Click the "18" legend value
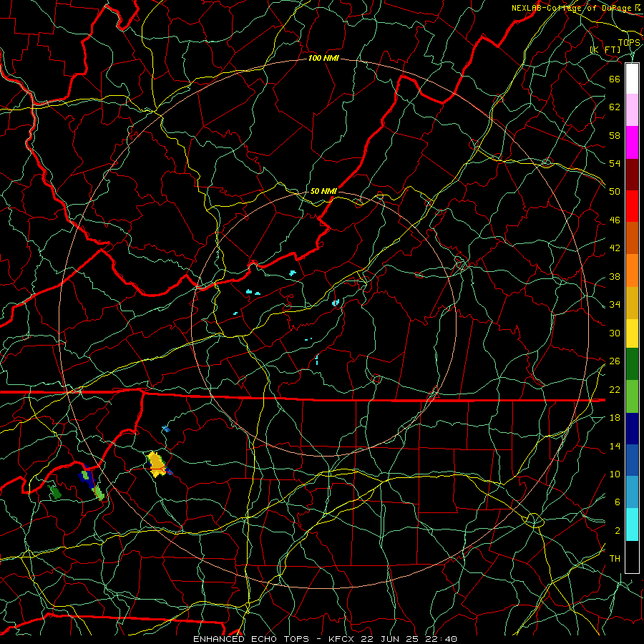This screenshot has width=644, height=644. coord(615,418)
